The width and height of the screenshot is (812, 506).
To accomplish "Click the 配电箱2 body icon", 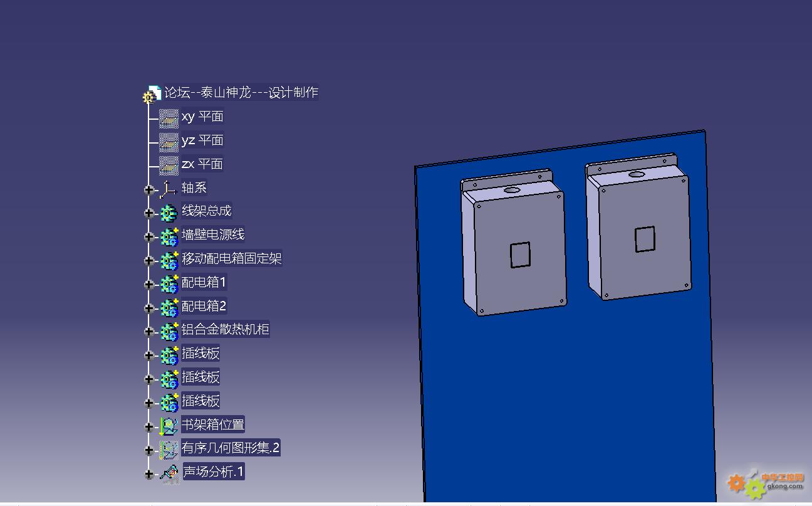I will [169, 308].
